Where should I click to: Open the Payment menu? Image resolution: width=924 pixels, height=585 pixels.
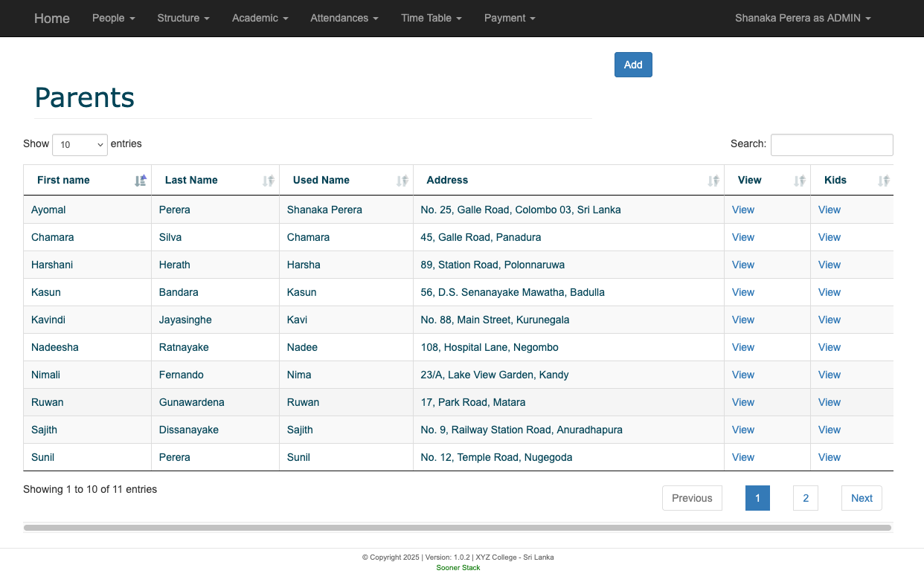pyautogui.click(x=509, y=18)
